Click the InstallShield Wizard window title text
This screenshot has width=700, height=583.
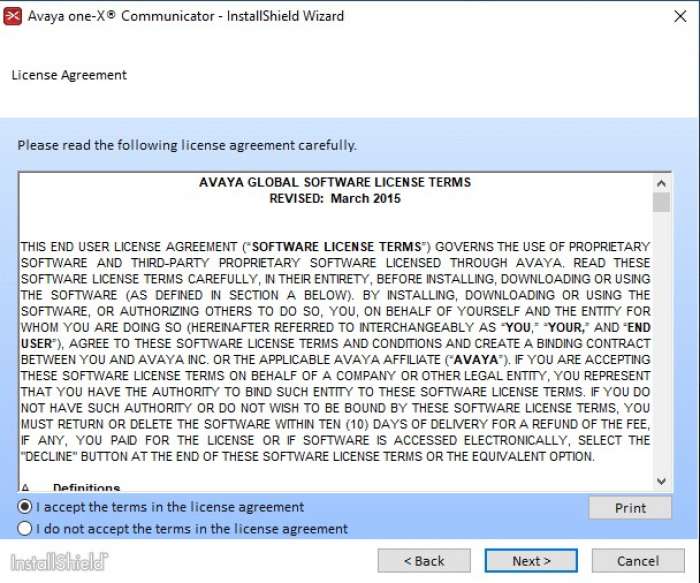(186, 16)
